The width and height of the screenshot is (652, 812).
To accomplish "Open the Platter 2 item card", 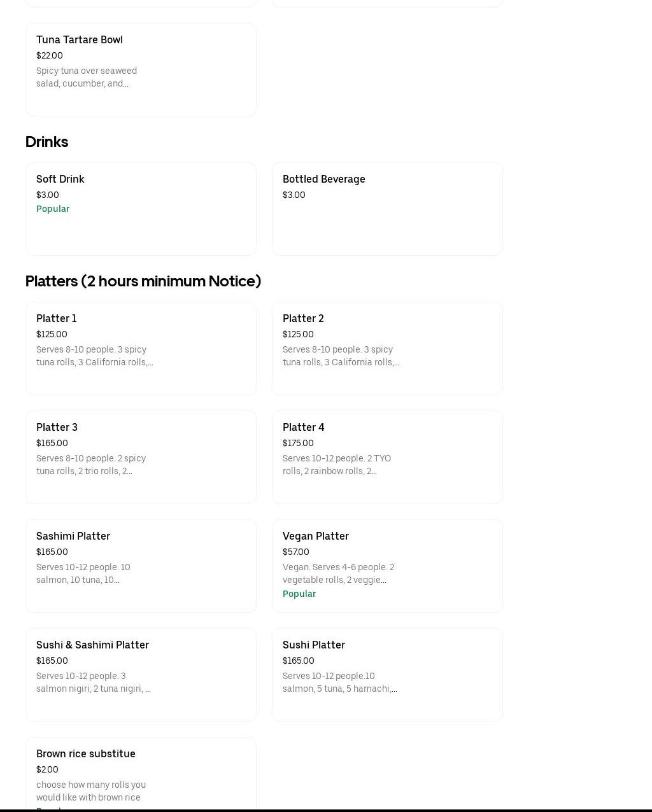I will tap(387, 348).
